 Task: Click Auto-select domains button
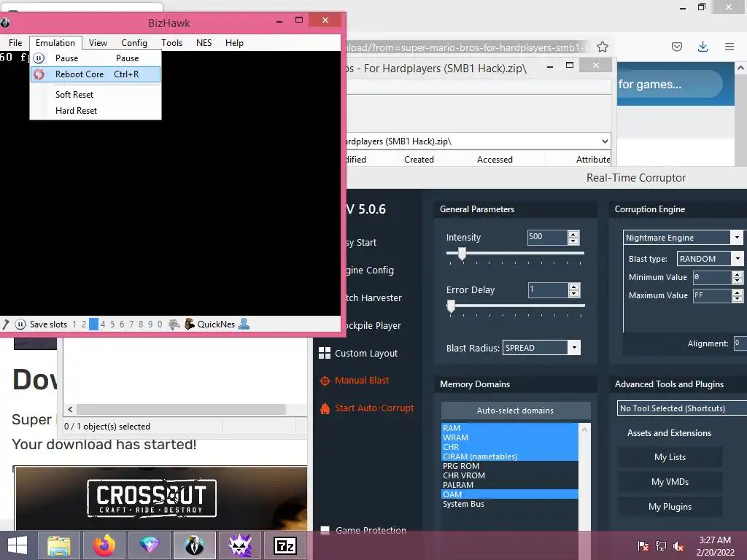515,411
